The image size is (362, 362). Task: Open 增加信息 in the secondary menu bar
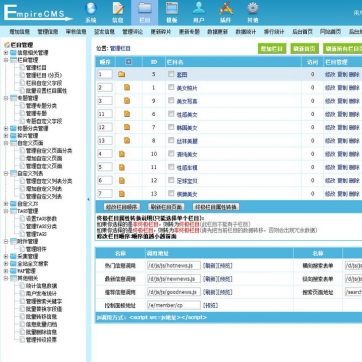[20, 32]
